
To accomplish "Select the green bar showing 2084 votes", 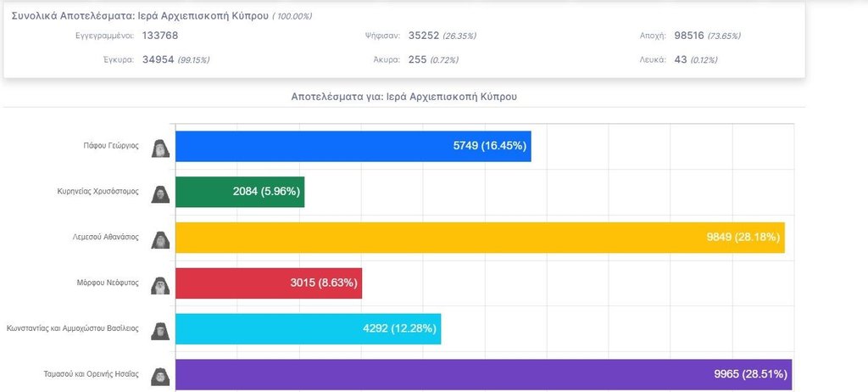I will tap(240, 192).
